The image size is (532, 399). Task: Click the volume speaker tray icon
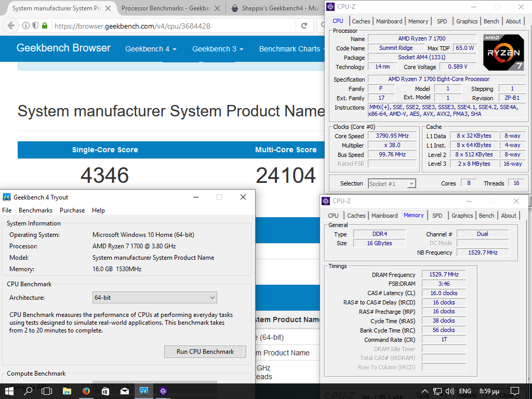coord(450,391)
